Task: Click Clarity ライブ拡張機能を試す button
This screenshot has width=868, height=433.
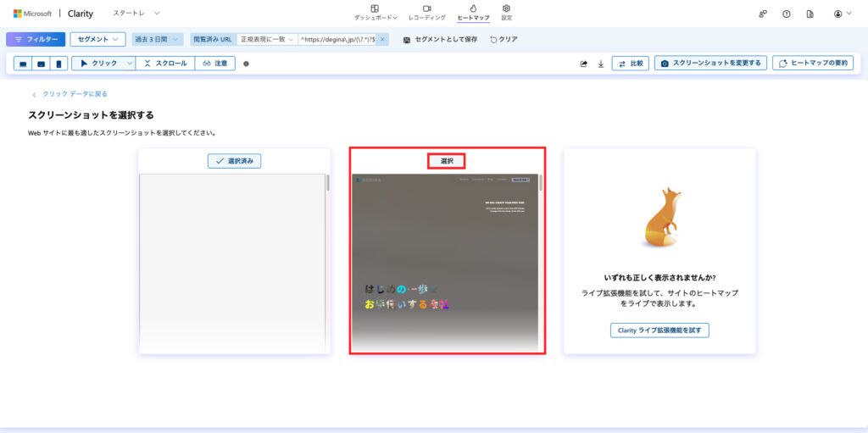Action: [x=659, y=330]
